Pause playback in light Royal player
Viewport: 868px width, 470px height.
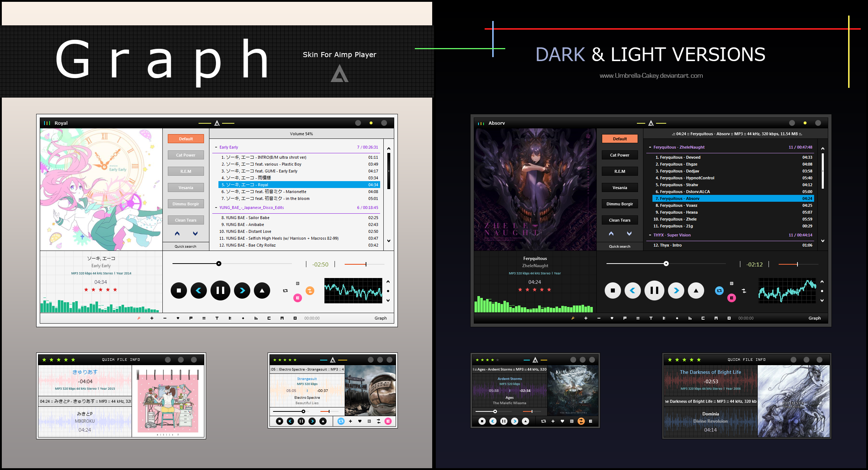(220, 290)
